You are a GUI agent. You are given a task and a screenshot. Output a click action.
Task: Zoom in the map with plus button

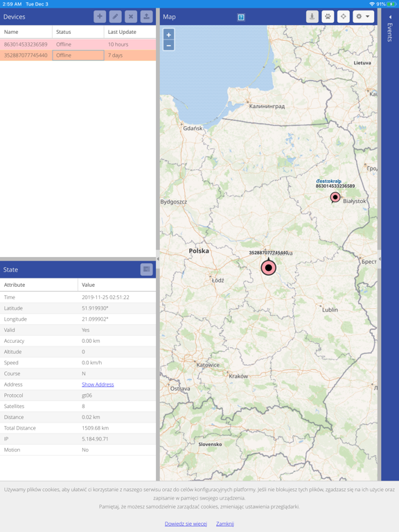[x=168, y=35]
